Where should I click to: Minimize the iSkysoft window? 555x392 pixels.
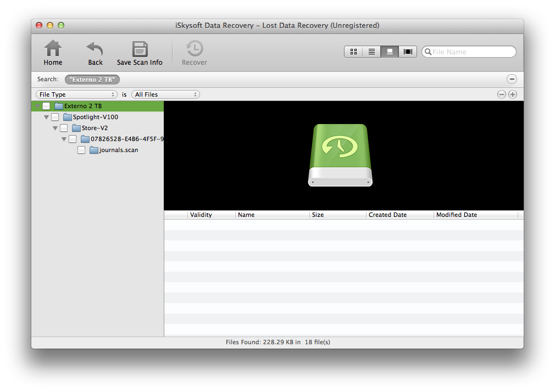[x=50, y=25]
